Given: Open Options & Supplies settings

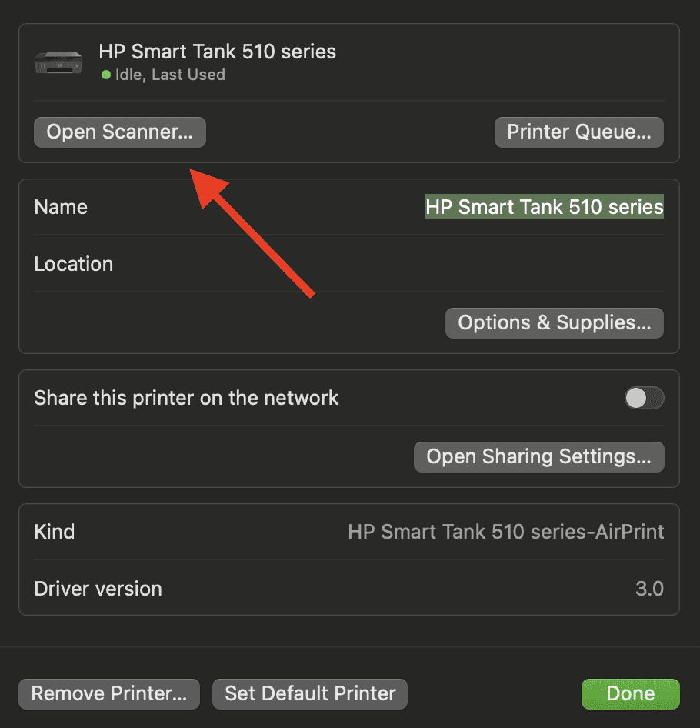Looking at the screenshot, I should pyautogui.click(x=554, y=322).
